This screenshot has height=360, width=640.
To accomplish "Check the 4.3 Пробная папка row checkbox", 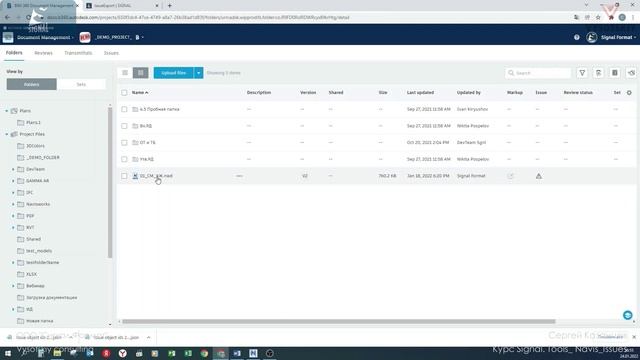I will click(x=124, y=109).
